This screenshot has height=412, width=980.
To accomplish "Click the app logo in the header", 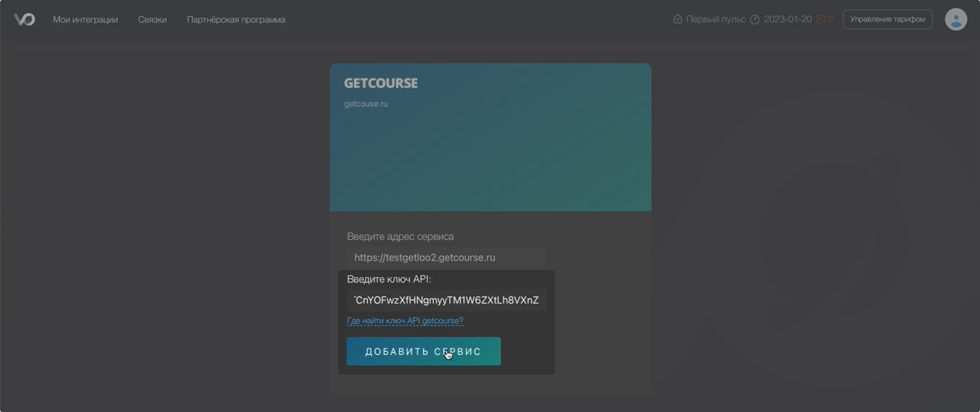I will pyautogui.click(x=24, y=20).
